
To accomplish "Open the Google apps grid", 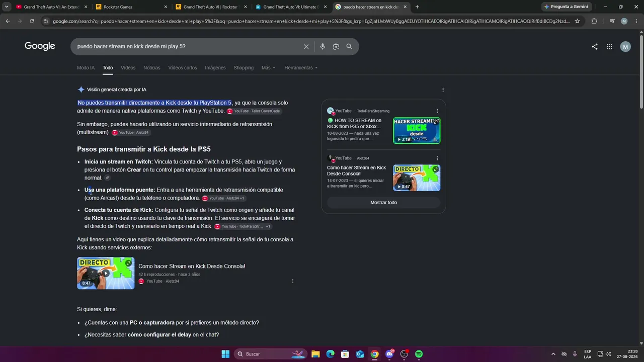I will (x=609, y=47).
